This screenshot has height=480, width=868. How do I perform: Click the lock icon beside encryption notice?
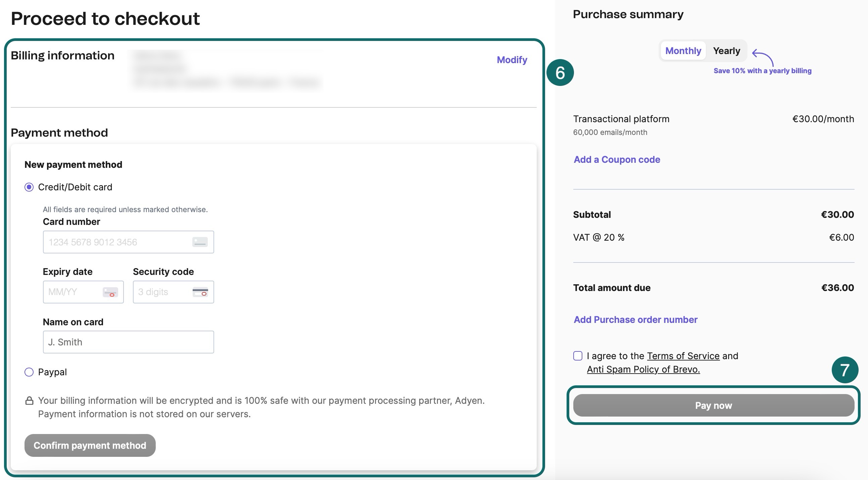tap(29, 400)
